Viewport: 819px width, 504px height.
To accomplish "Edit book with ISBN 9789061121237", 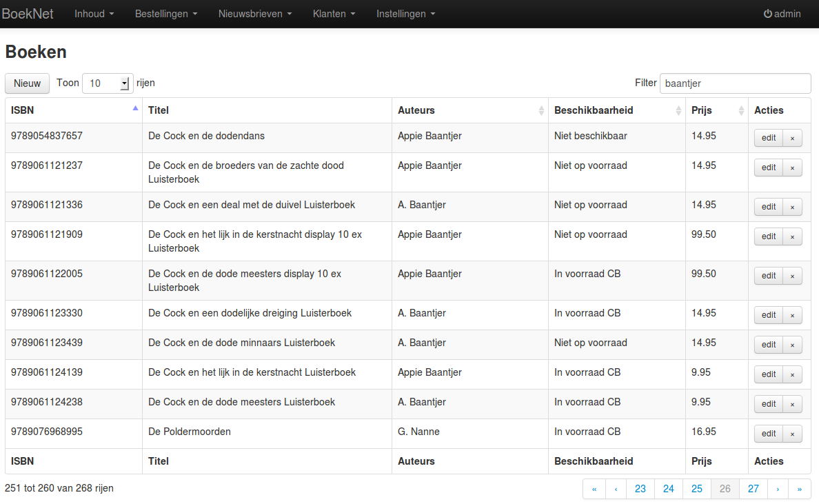I will pyautogui.click(x=769, y=168).
